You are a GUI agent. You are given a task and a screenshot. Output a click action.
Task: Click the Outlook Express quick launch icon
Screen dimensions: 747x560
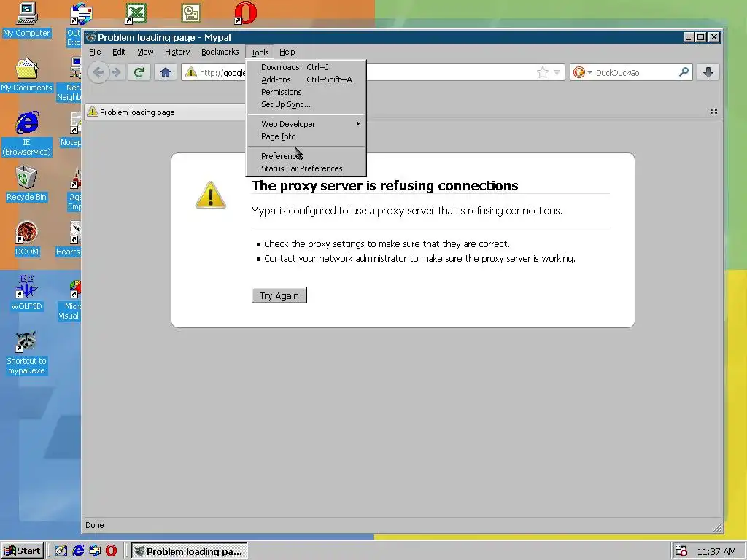(95, 551)
